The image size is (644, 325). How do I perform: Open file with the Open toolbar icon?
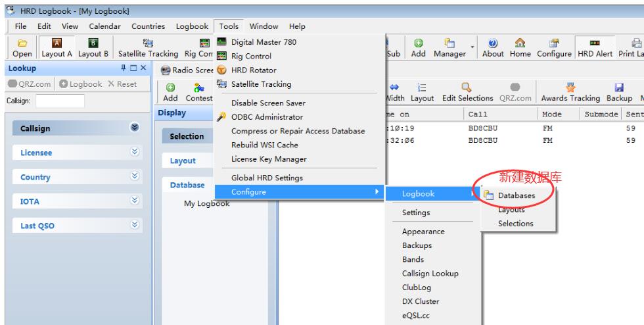point(22,48)
